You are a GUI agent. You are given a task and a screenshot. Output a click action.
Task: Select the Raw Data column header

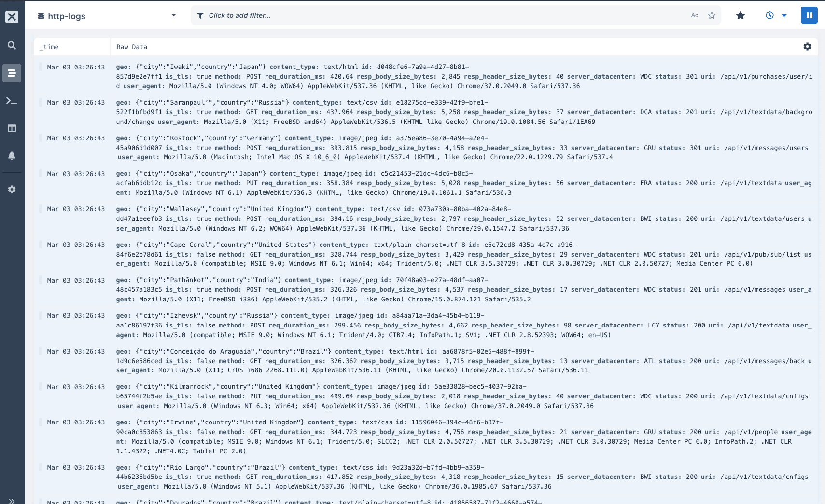click(131, 47)
